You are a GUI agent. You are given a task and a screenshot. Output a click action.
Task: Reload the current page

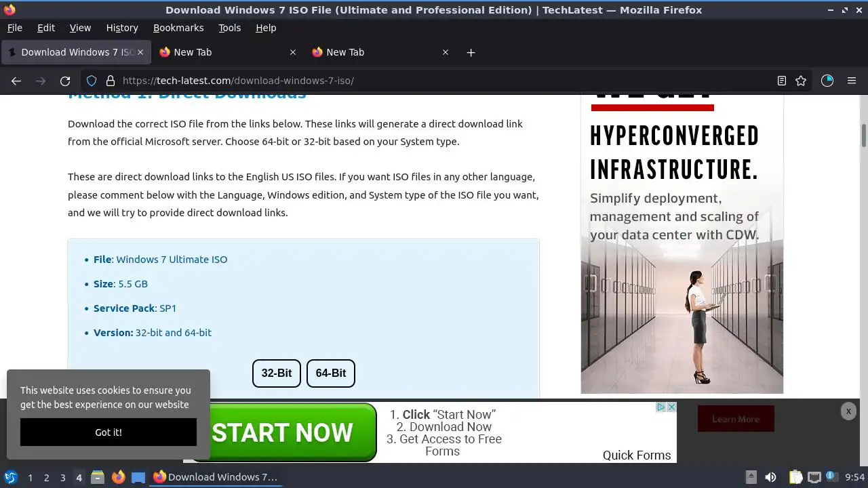click(x=65, y=81)
